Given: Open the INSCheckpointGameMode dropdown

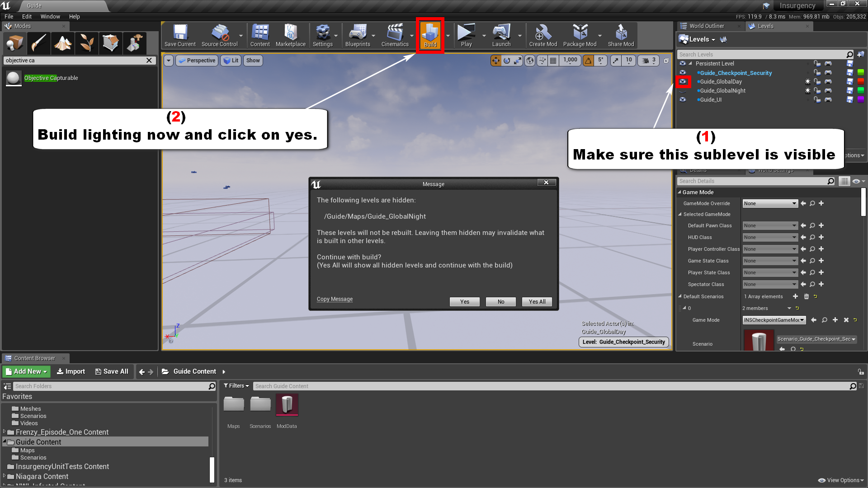Looking at the screenshot, I should point(774,320).
